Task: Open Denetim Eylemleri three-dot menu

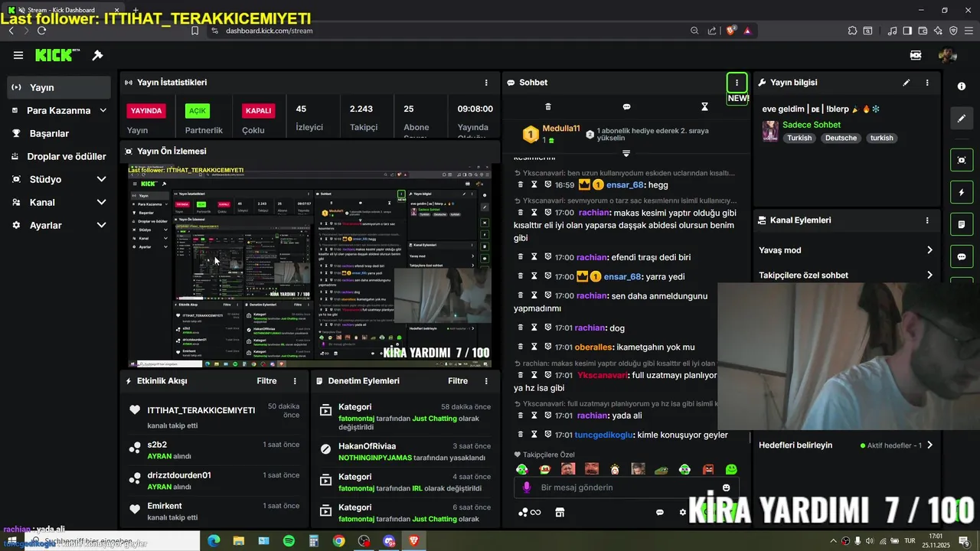Action: pos(486,380)
